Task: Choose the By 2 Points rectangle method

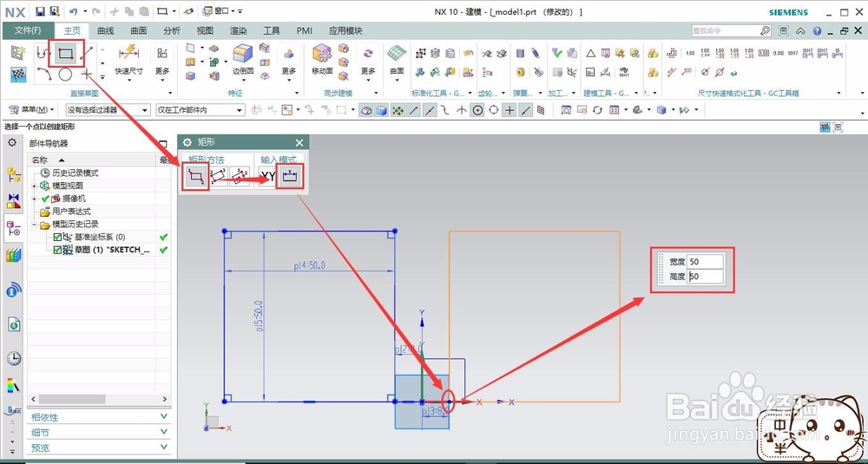Action: (x=195, y=176)
